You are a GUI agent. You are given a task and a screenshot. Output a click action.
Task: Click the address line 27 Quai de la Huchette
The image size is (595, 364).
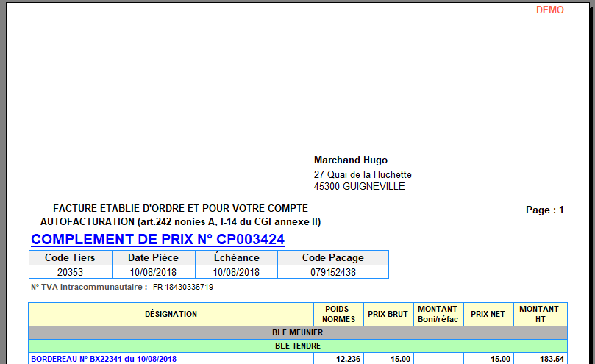pyautogui.click(x=363, y=174)
